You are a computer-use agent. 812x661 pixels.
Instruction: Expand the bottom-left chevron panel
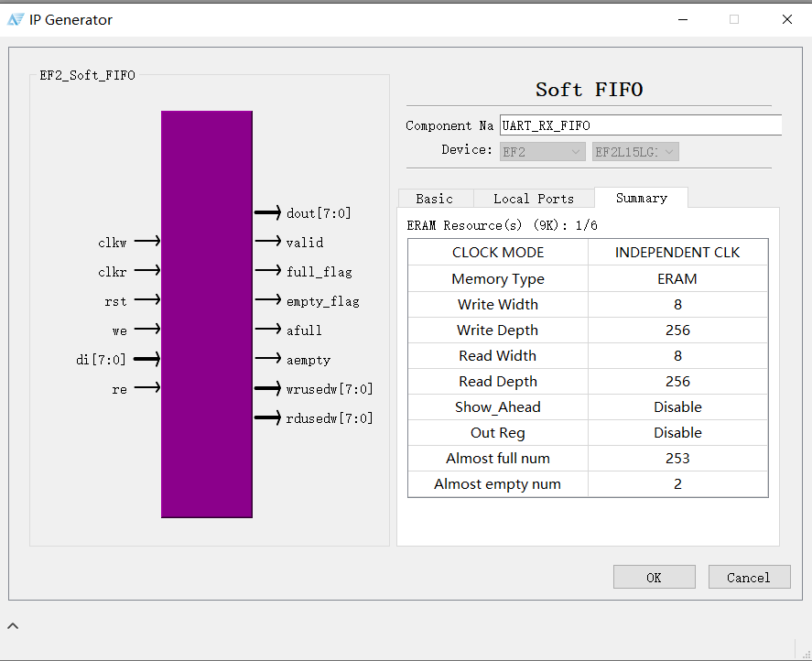pos(13,624)
